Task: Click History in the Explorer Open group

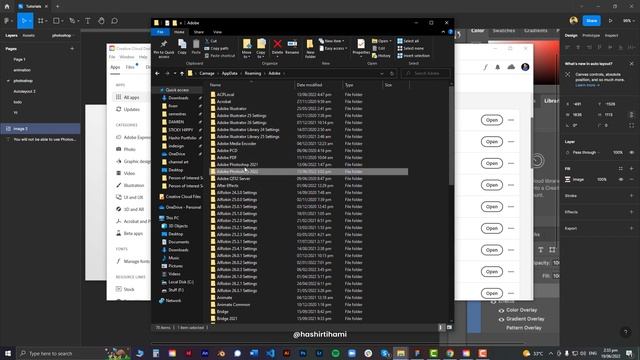Action: (382, 56)
